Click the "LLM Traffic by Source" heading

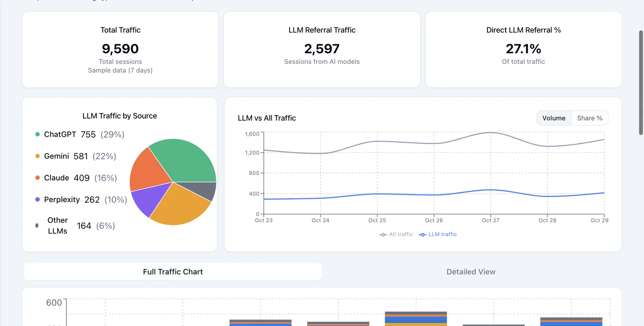[x=120, y=116]
